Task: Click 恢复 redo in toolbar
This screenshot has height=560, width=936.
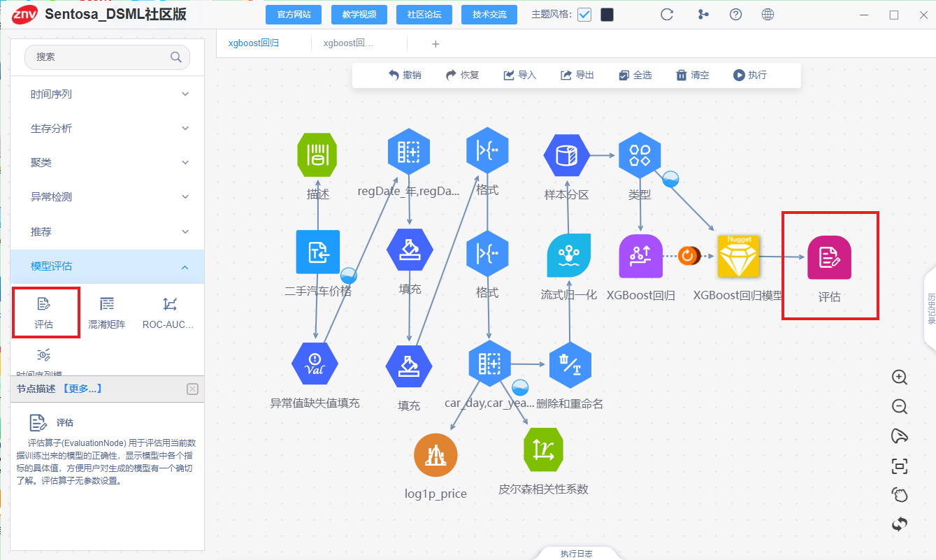Action: 462,75
